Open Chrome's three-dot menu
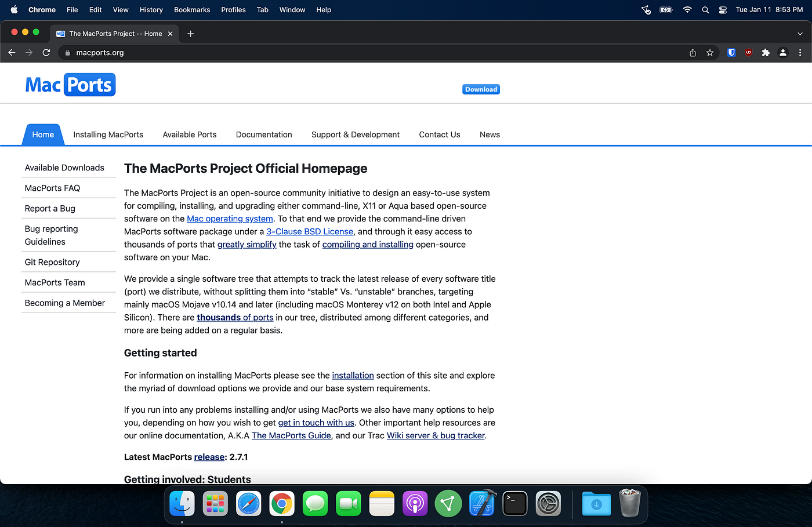Screen dimensions: 812x527 coord(800,53)
